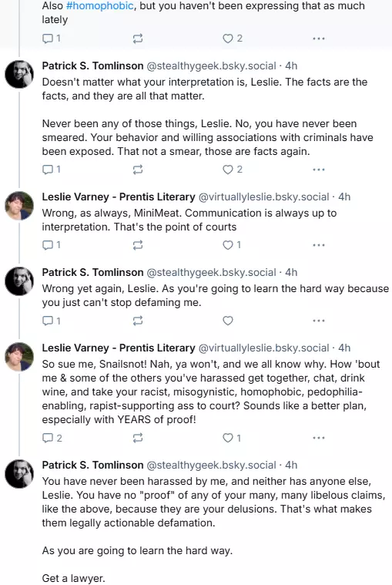392x585 pixels.
Task: Open more options on 'facts are the facts' post
Action: coord(319,170)
